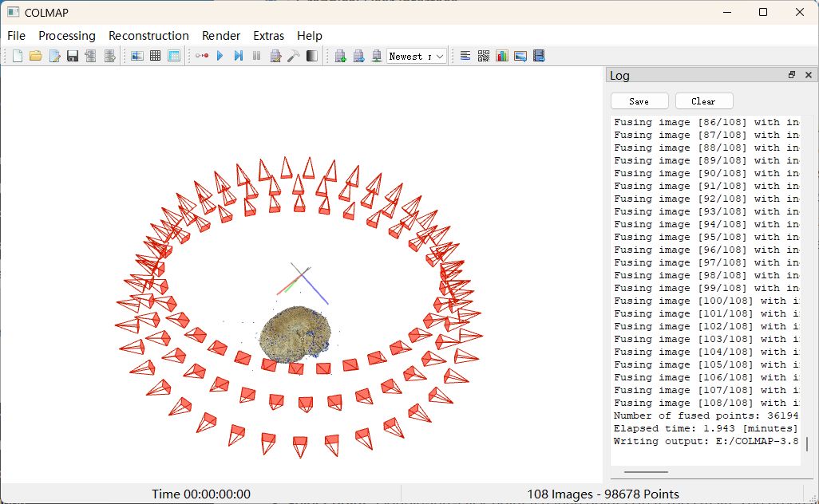Image resolution: width=819 pixels, height=504 pixels.
Task: Minimize the COLMAP window
Action: [x=727, y=12]
